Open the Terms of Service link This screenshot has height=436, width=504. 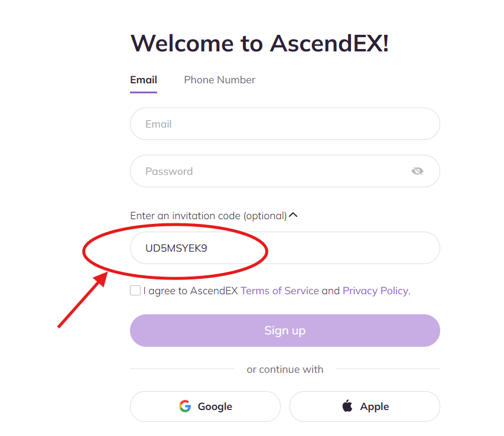[x=279, y=291]
